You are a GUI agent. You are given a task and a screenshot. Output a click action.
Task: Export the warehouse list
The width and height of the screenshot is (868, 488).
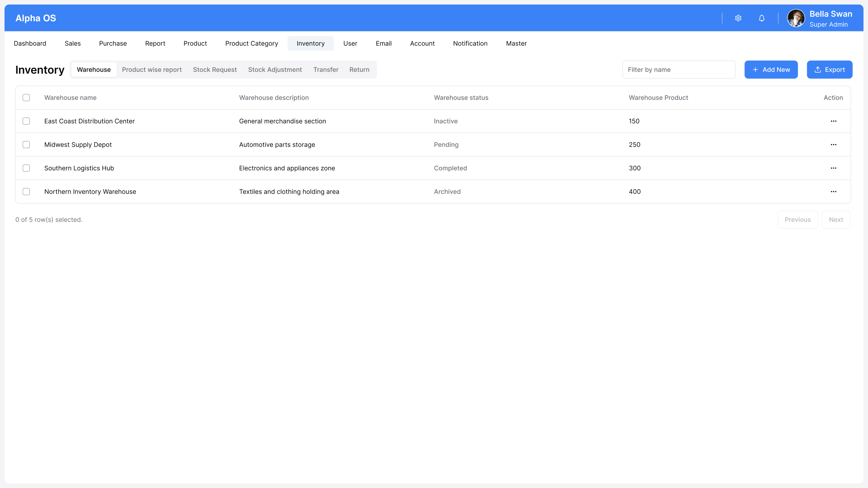click(829, 70)
